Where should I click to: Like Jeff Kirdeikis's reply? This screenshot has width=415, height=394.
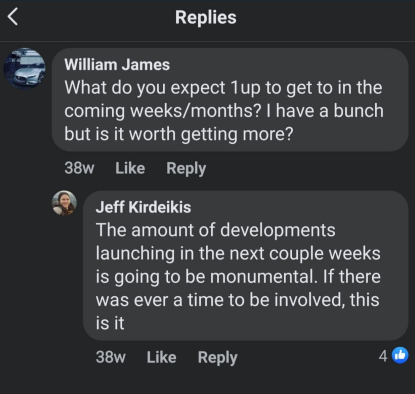click(x=161, y=357)
